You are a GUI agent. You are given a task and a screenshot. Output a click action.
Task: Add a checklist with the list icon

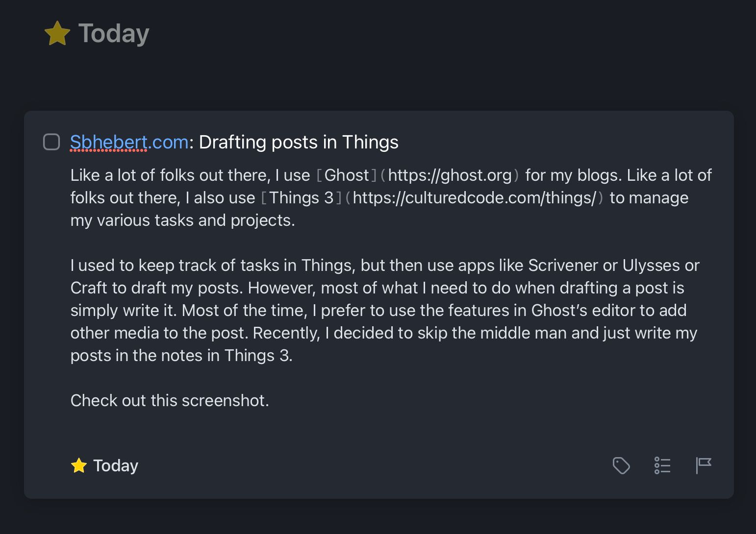coord(662,465)
